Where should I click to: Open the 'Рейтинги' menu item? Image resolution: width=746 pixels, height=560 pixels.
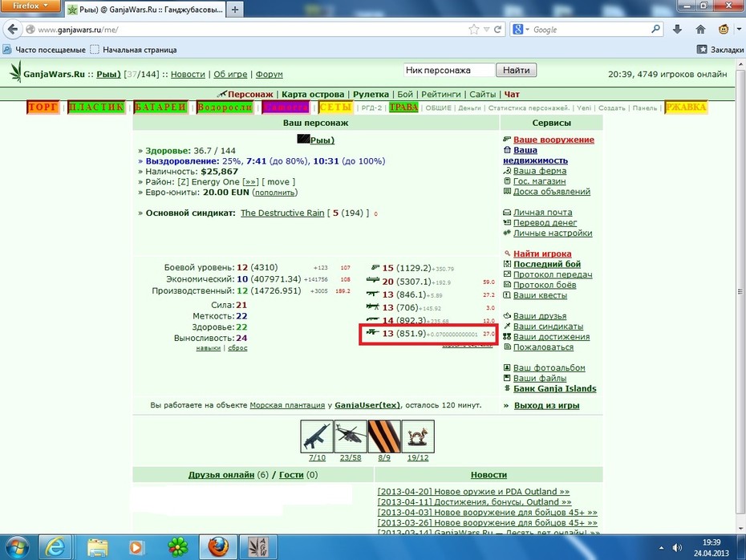(441, 94)
